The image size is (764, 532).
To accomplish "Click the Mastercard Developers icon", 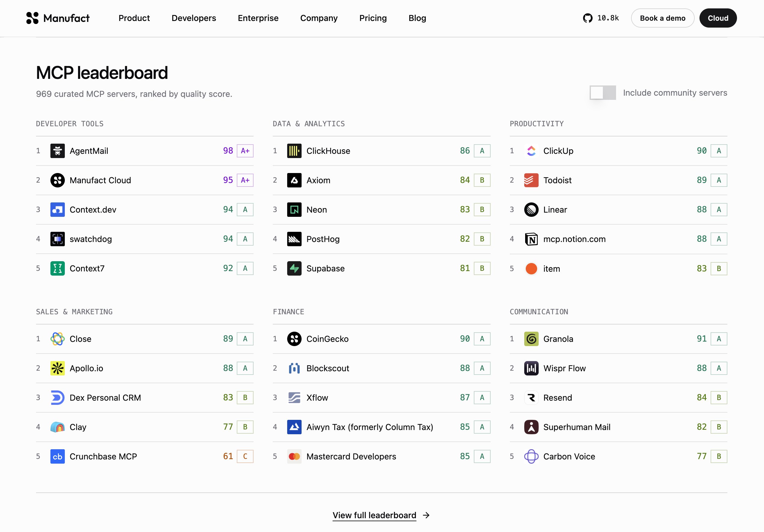I will click(294, 456).
